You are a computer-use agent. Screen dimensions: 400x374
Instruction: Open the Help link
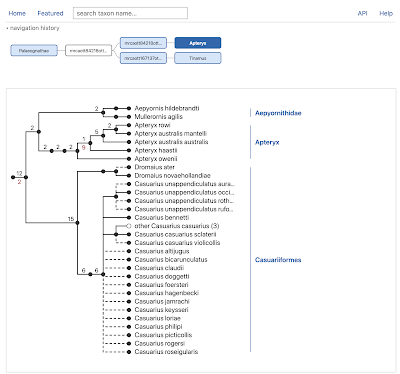tap(386, 13)
